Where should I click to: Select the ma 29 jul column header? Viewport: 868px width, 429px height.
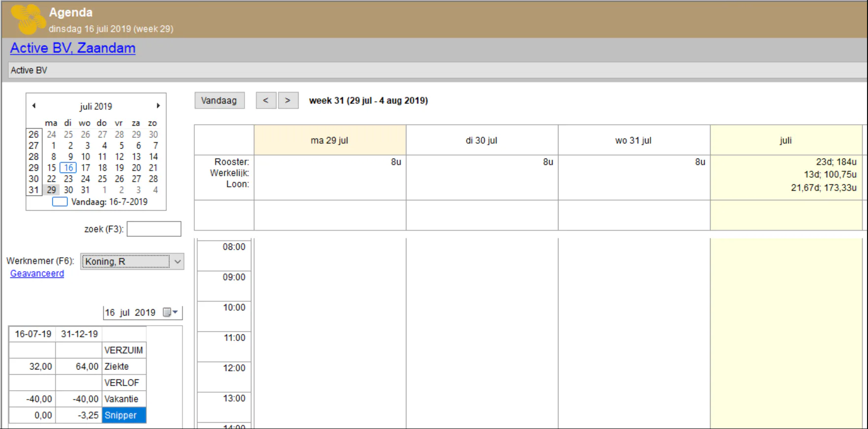click(x=330, y=140)
